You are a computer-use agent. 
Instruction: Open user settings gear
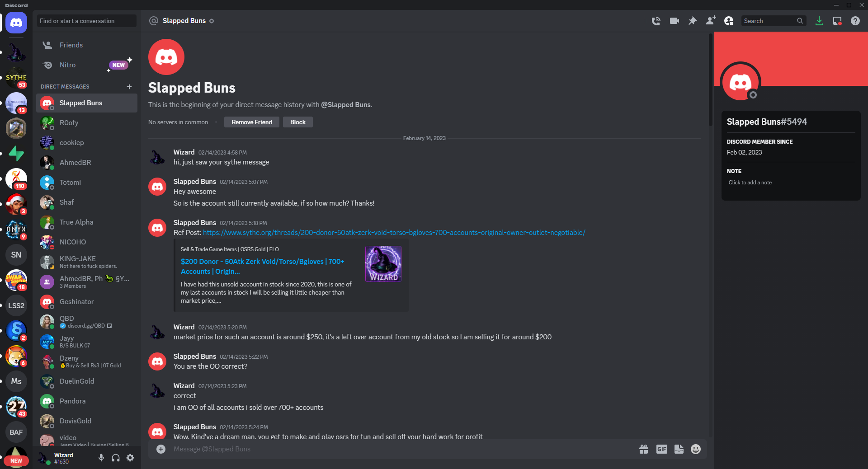point(130,458)
